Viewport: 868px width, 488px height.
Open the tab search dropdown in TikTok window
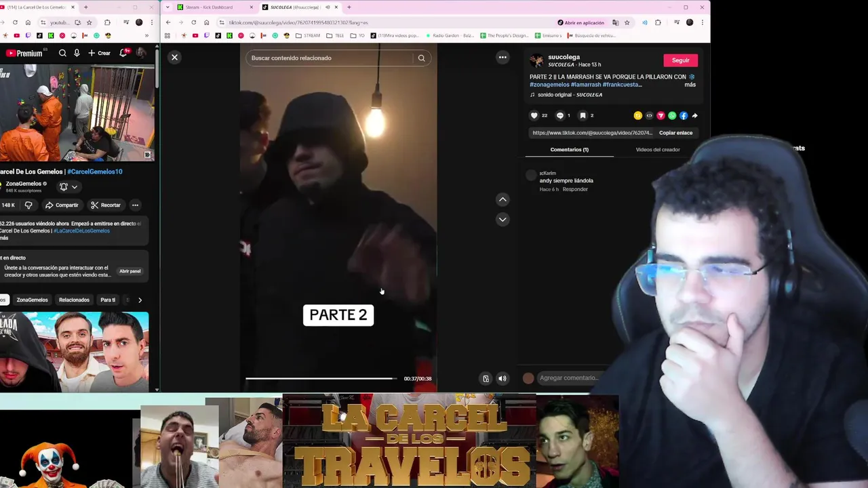(x=167, y=7)
